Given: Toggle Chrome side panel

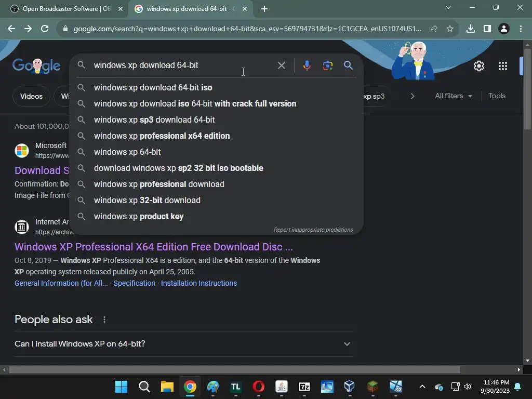Looking at the screenshot, I should (x=487, y=29).
